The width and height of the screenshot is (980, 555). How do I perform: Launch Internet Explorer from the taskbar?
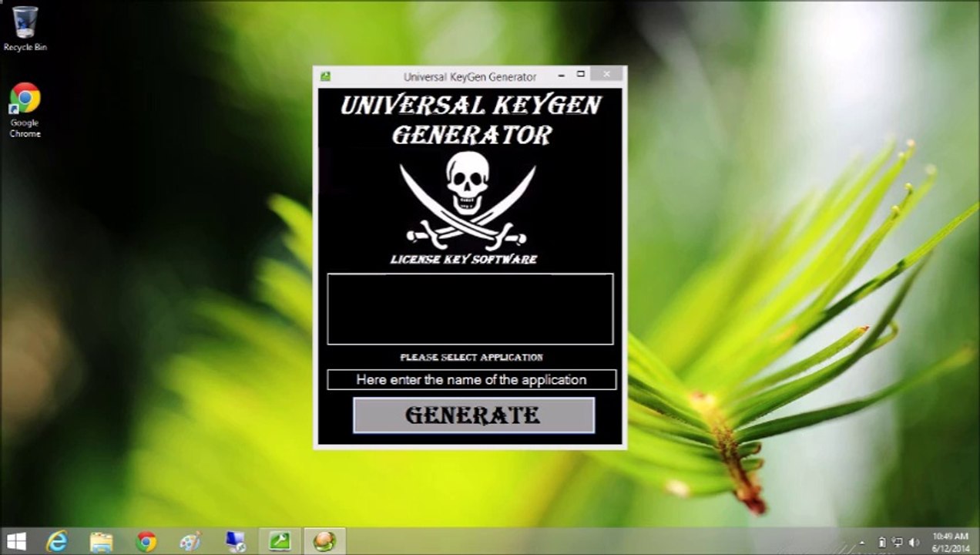(57, 542)
